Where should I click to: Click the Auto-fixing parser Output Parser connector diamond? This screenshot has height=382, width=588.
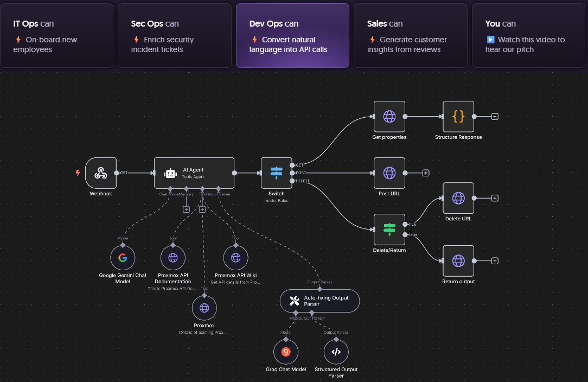311,313
